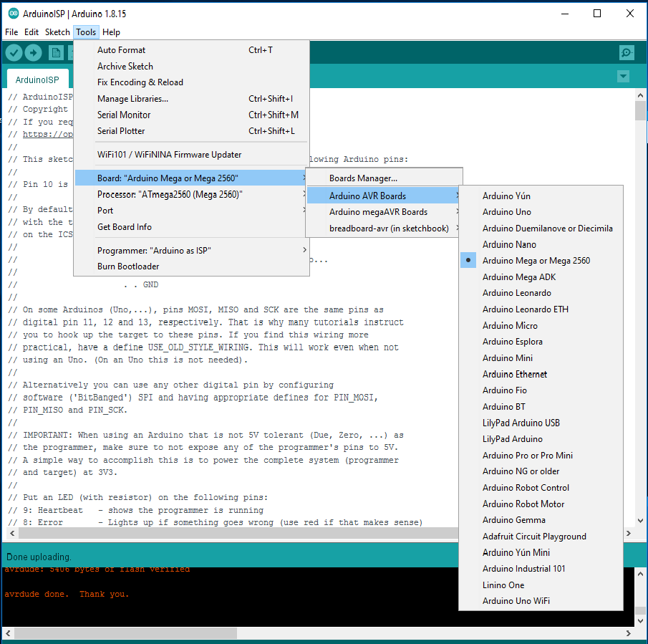Click the 'Done uploading.' status text
This screenshot has height=644, width=648.
pos(39,557)
